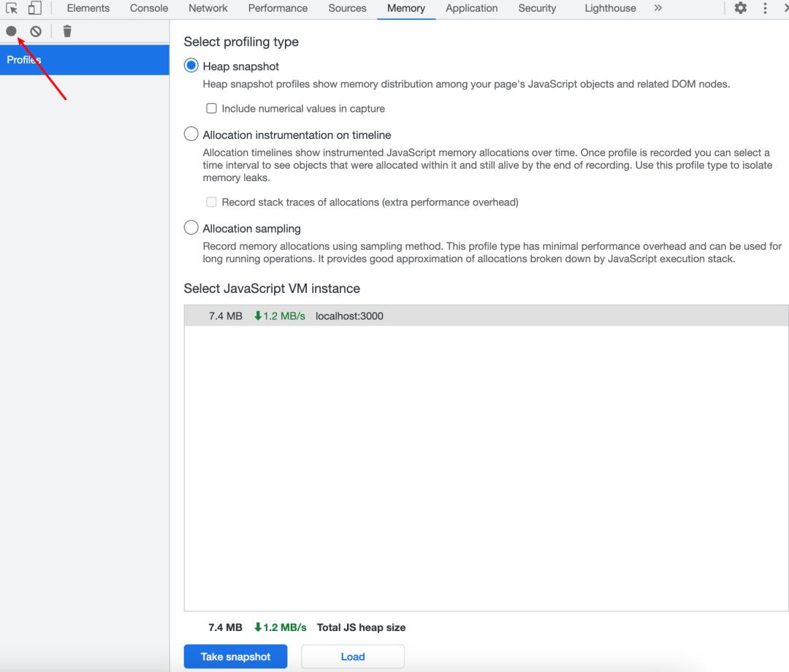Click the record profile circle icon

[11, 31]
